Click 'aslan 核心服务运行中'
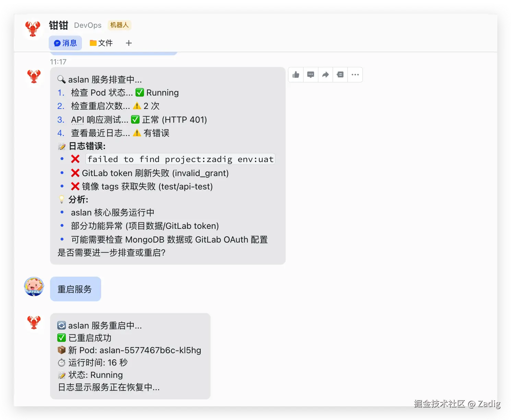Viewport: 511px width, 420px height. pos(113,212)
